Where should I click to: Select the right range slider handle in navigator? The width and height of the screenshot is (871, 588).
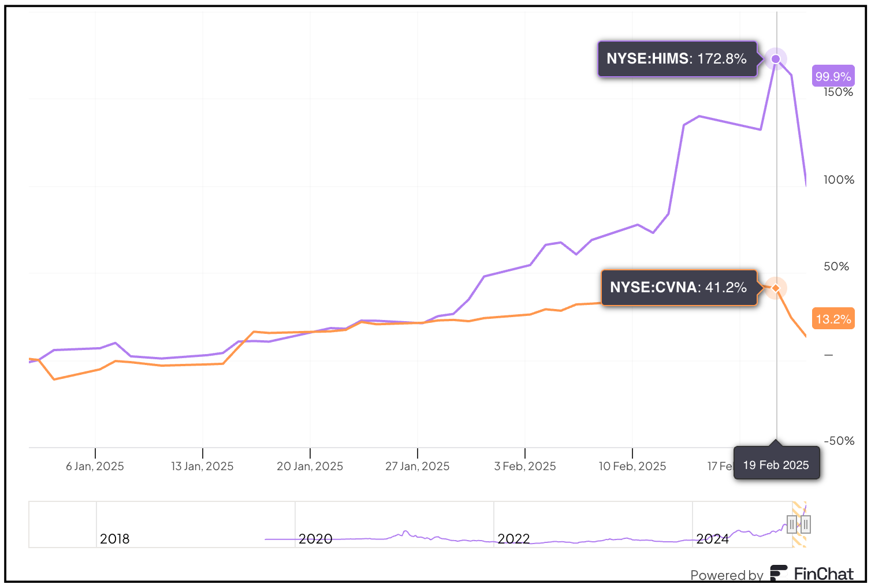(805, 524)
